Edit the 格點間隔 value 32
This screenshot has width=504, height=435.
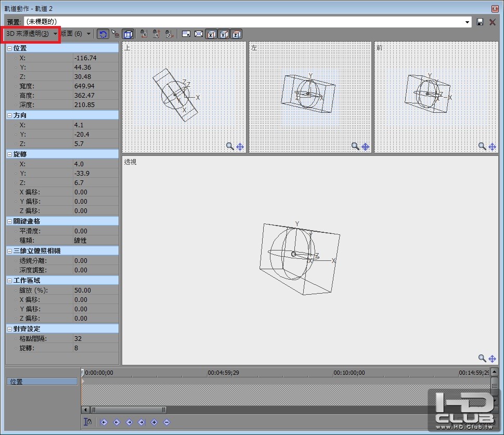pyautogui.click(x=96, y=339)
